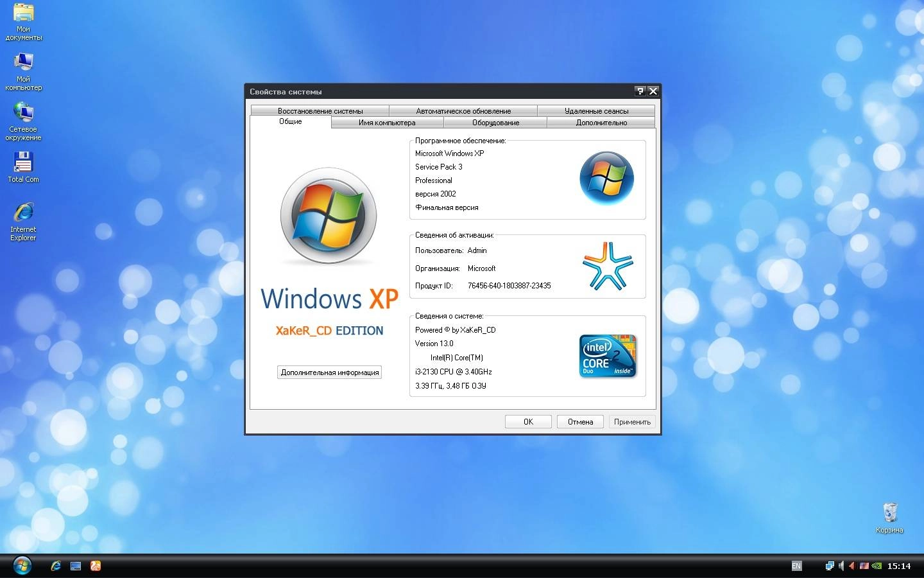
Task: Select the Общие tab
Action: pyautogui.click(x=291, y=121)
